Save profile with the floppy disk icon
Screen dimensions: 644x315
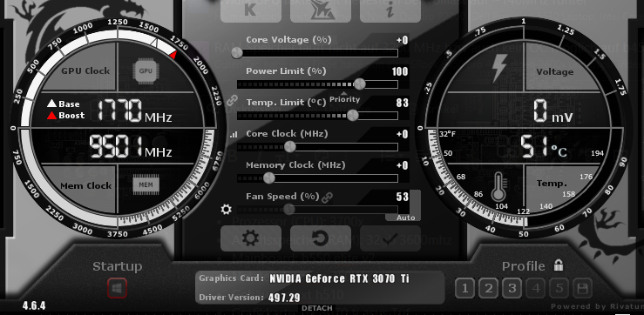click(x=582, y=289)
